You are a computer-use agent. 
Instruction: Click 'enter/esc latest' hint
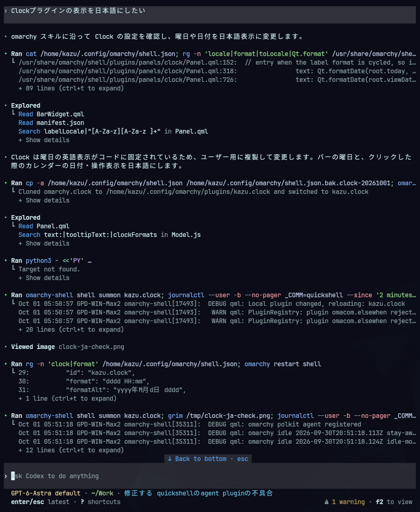click(x=40, y=502)
